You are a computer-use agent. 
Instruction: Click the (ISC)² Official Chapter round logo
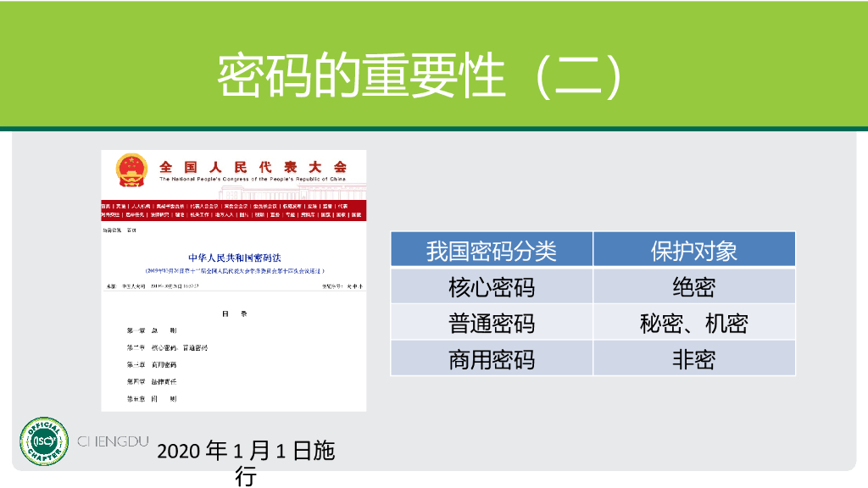tap(44, 441)
